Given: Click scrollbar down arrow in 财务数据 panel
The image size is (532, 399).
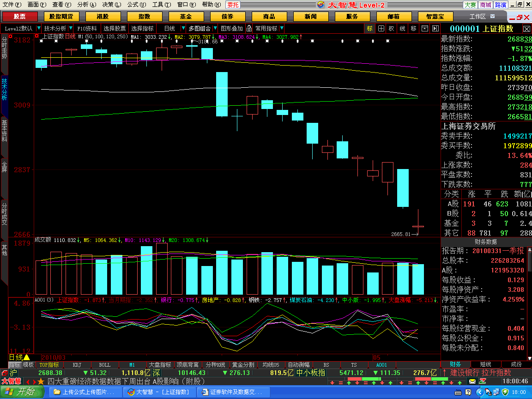Looking at the screenshot, I should pos(530,358).
